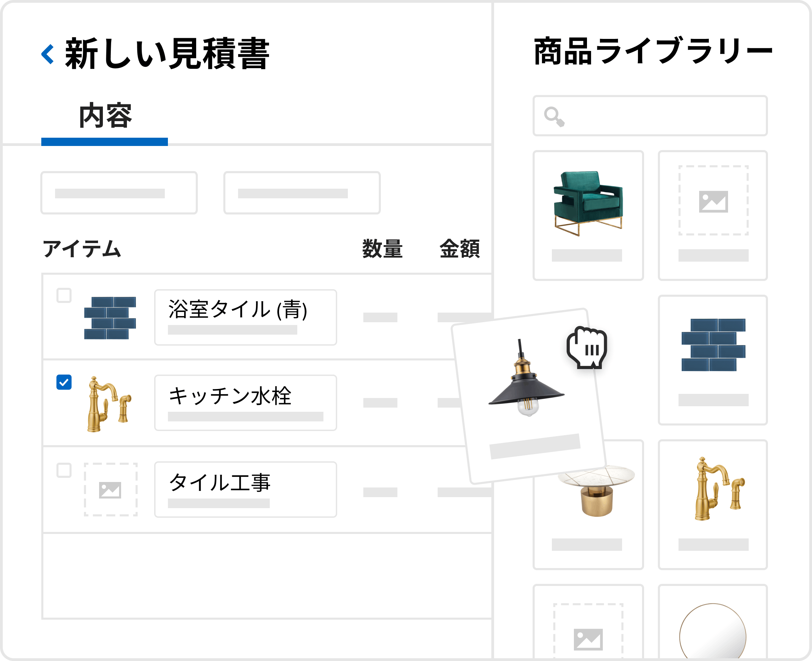Screen dimensions: 812x661
Task: Click the gold faucet thumbnail in the estimate list
Action: (x=109, y=404)
